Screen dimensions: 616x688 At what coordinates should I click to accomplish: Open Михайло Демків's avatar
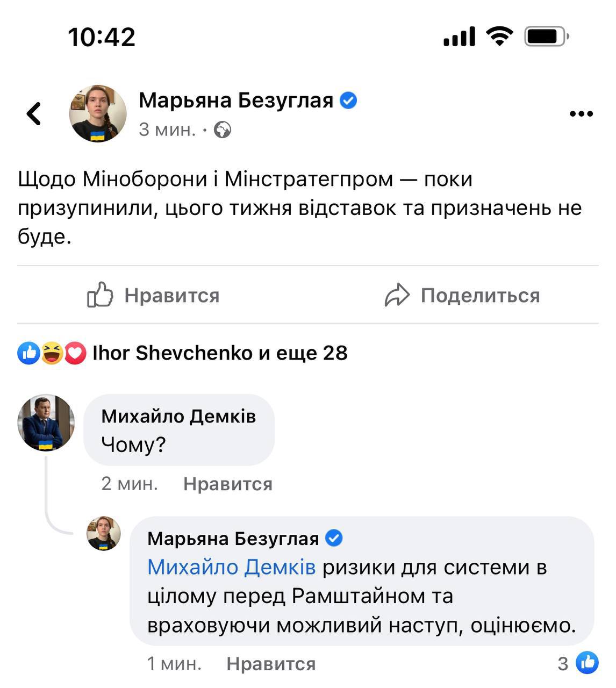(x=46, y=423)
